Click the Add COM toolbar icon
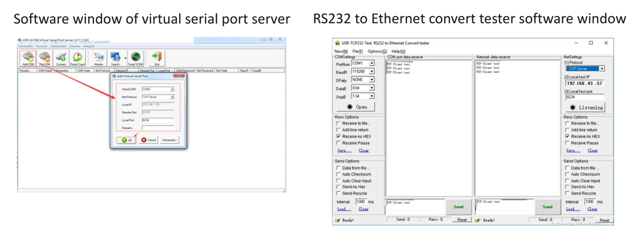Viewport: 644px width, 233px height. click(28, 58)
